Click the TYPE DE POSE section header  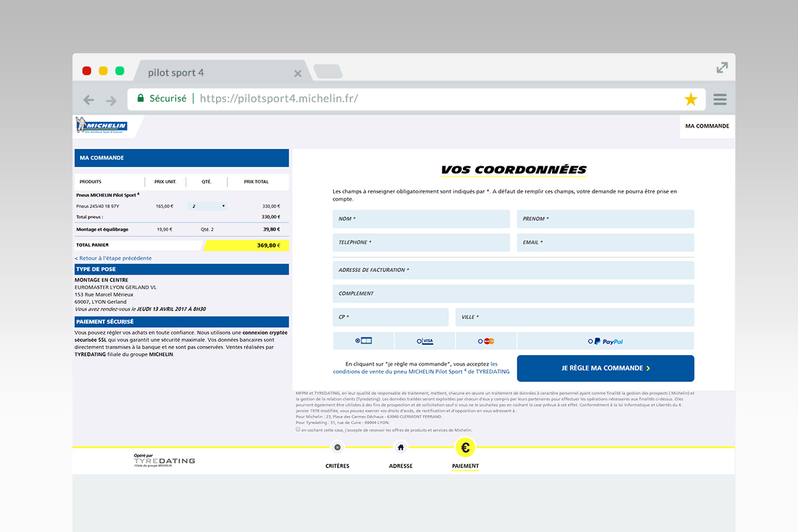(x=182, y=269)
